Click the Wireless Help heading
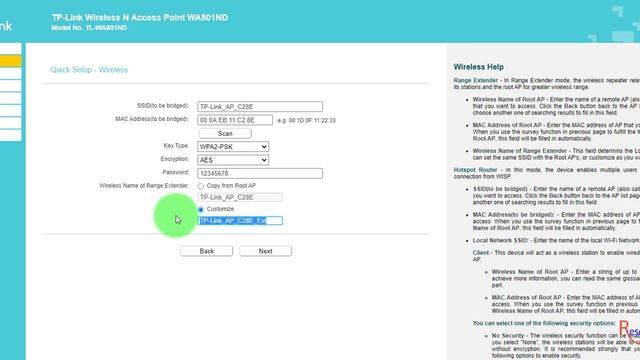The image size is (640, 360). pyautogui.click(x=478, y=67)
